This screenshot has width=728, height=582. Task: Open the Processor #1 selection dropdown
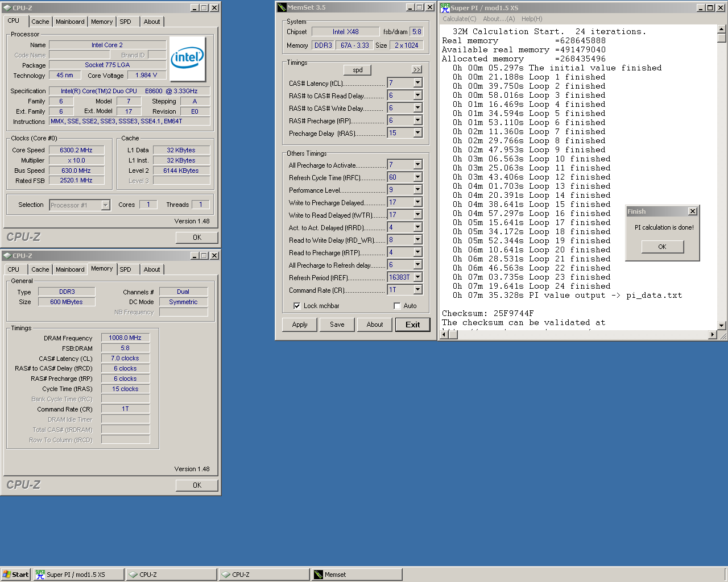click(105, 205)
